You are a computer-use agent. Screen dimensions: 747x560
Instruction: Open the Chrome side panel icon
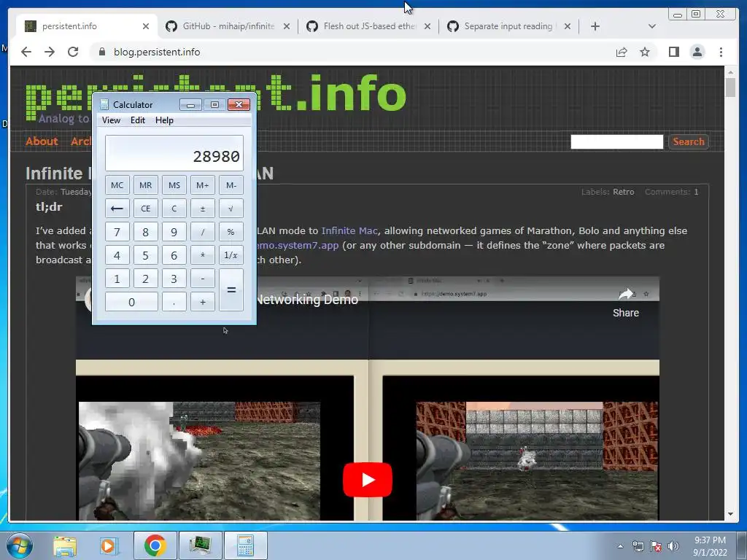[673, 52]
